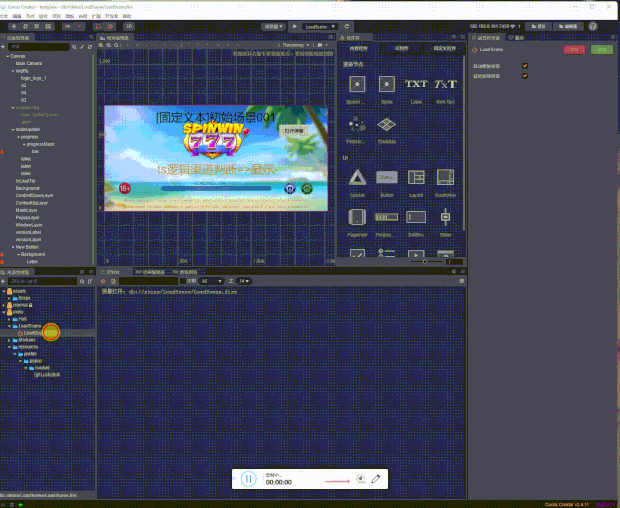Select the Label TXT node in node library
This screenshot has height=508, width=620.
point(416,84)
